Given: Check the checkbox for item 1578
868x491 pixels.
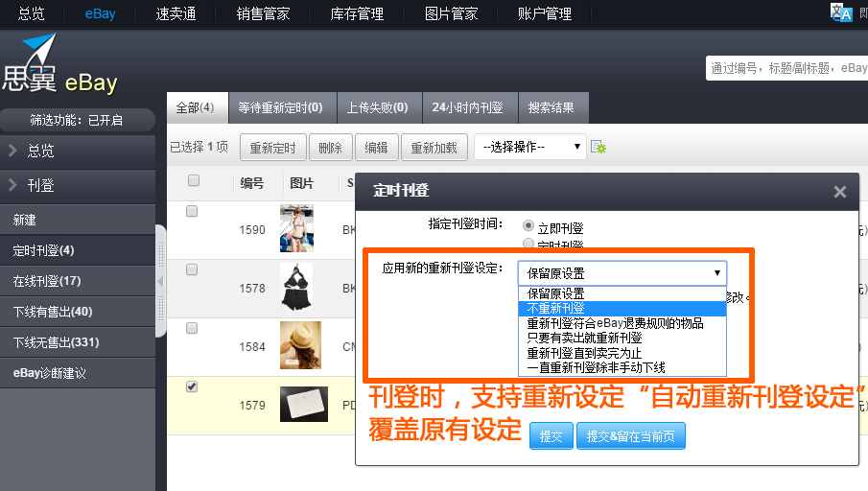Looking at the screenshot, I should point(192,269).
